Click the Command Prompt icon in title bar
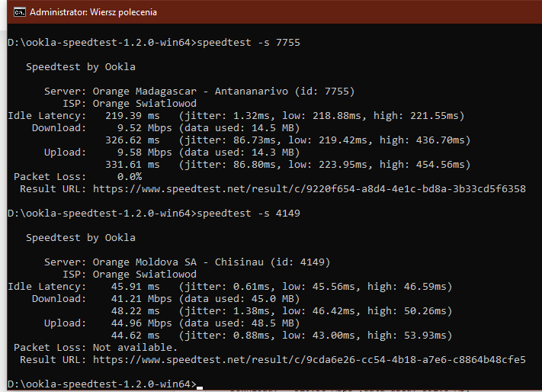542x392 pixels. click(20, 12)
